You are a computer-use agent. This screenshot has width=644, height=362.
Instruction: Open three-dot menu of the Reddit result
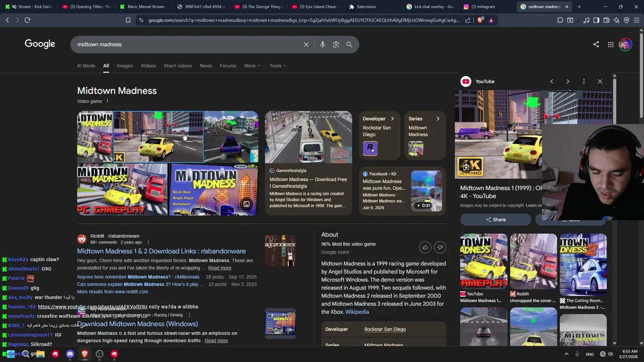click(148, 242)
